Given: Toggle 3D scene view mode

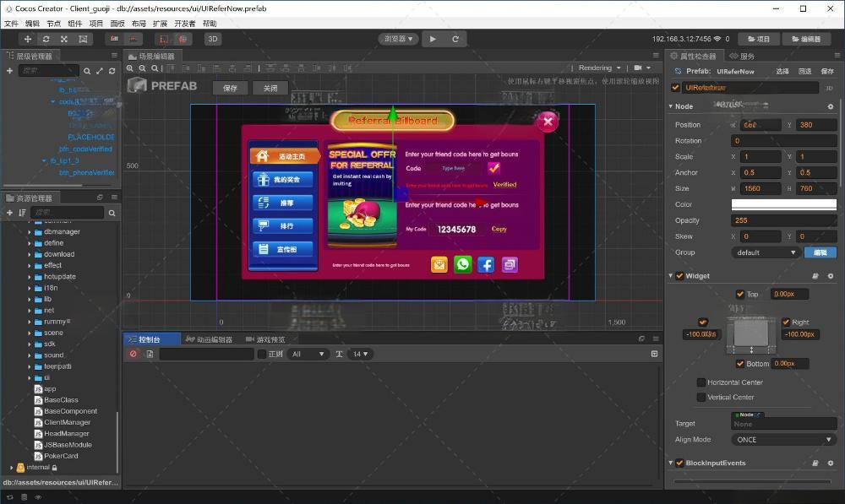Looking at the screenshot, I should 213,39.
